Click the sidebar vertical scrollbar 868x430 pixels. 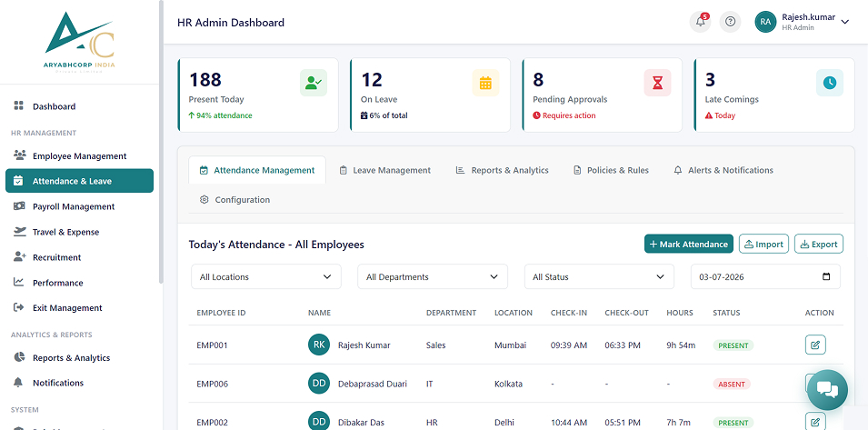coord(161,141)
